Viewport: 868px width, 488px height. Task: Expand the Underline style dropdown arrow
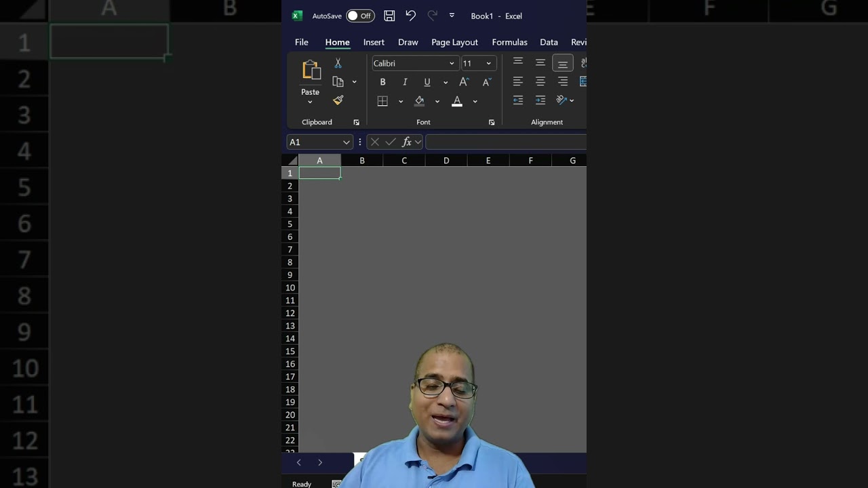coord(445,82)
